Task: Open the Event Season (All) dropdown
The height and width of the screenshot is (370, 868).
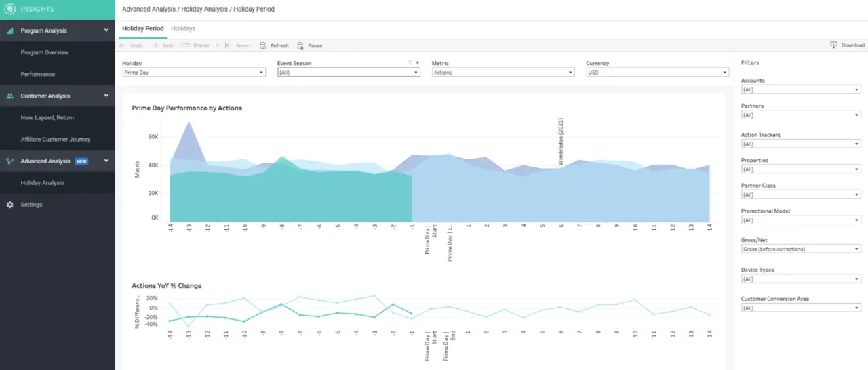Action: point(349,73)
